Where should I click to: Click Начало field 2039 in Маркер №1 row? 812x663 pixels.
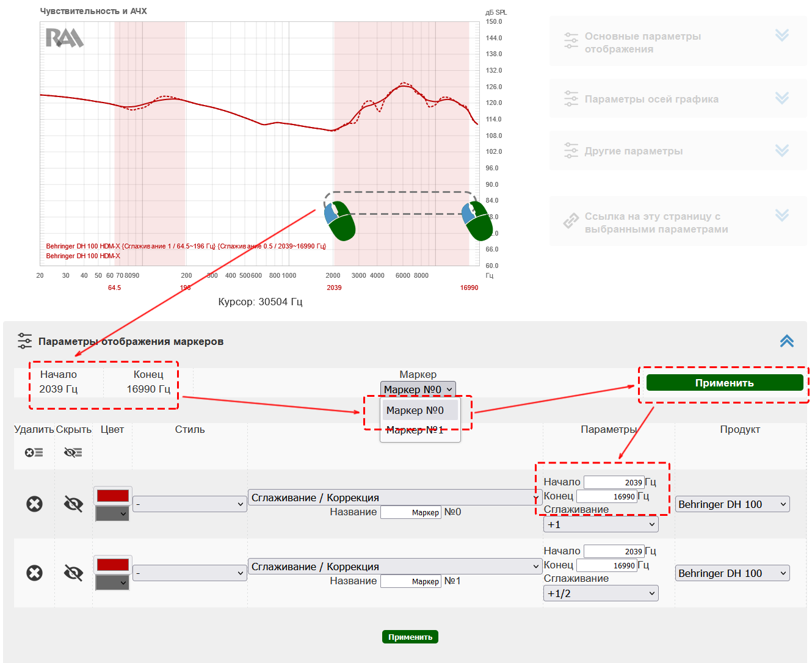click(614, 551)
